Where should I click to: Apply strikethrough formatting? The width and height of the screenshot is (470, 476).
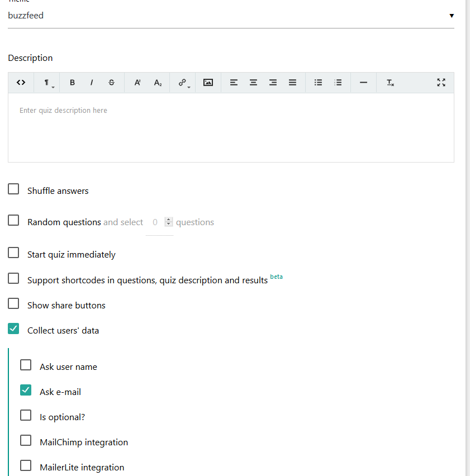[111, 83]
